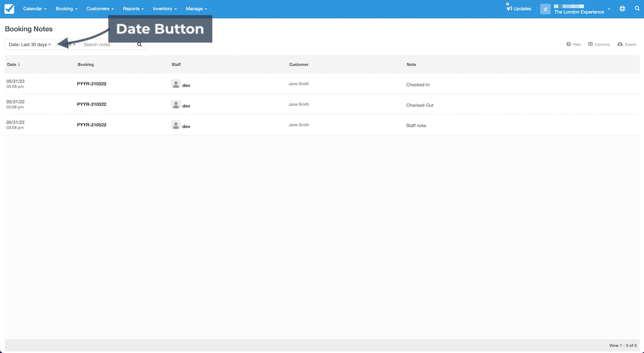Open the Customers menu
Viewport: 644px width, 353px height.
pos(100,9)
